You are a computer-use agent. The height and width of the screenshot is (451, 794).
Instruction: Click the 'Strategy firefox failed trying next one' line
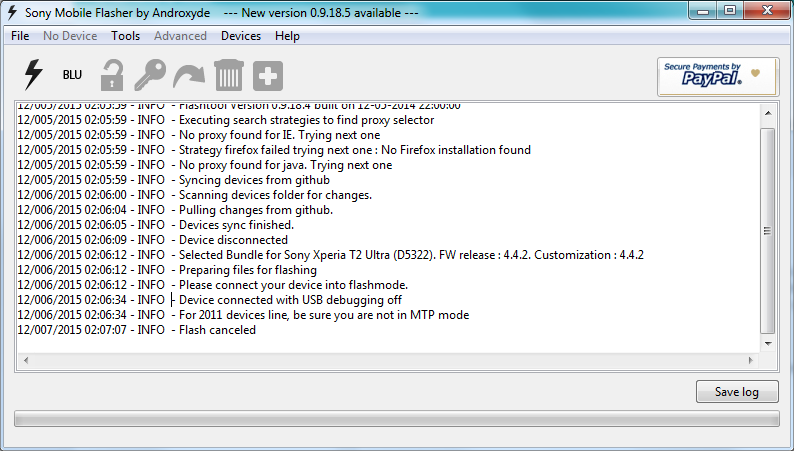pos(274,150)
